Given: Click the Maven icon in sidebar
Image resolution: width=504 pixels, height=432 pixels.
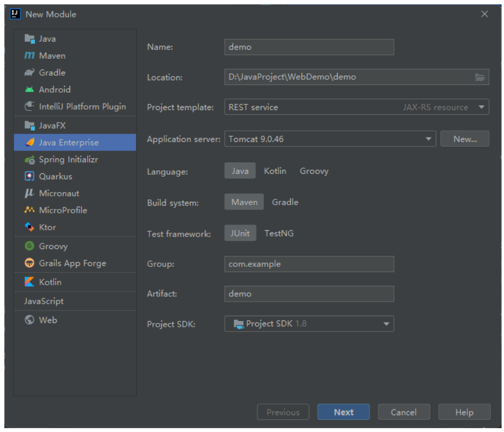Looking at the screenshot, I should (x=29, y=56).
